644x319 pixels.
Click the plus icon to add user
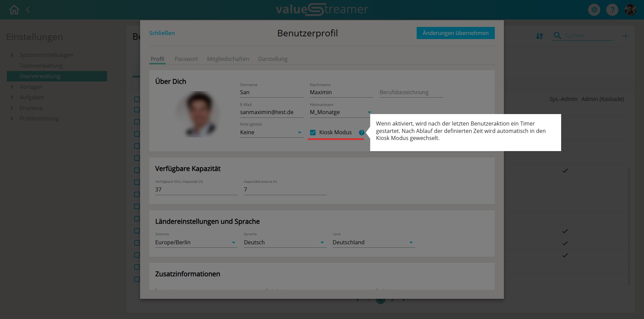click(x=625, y=36)
